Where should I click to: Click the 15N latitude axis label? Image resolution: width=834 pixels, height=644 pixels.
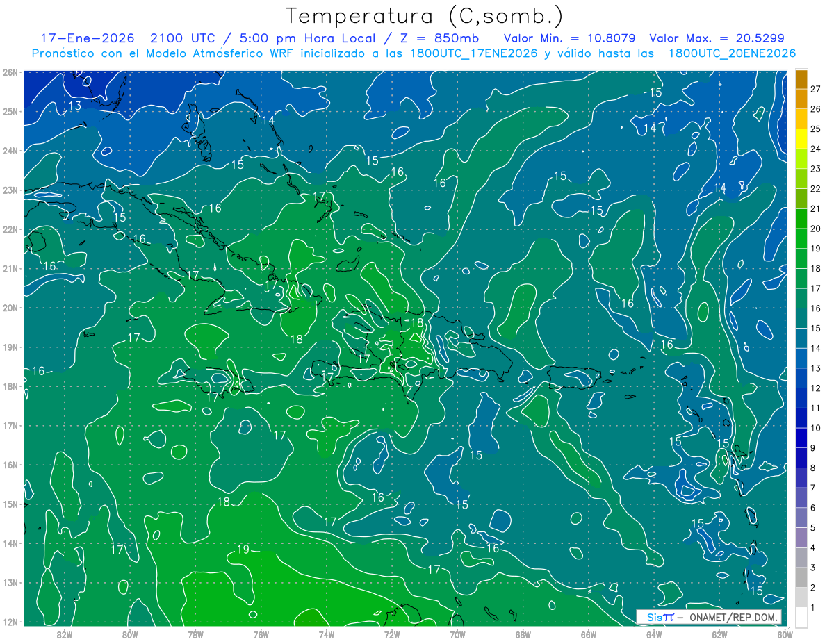coord(10,504)
